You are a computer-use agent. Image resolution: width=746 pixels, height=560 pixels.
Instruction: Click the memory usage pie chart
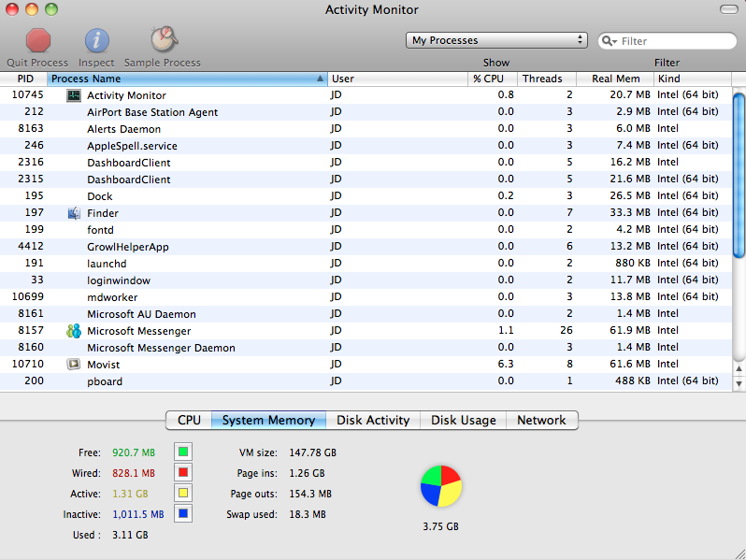(441, 486)
